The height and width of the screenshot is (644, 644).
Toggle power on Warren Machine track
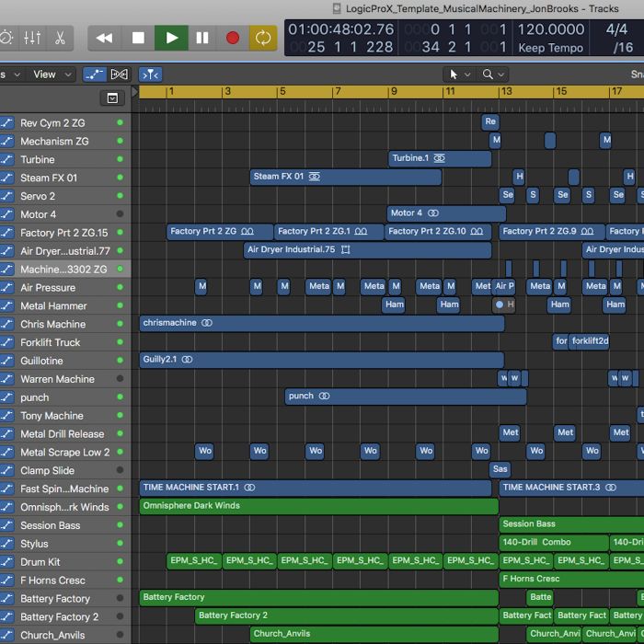click(120, 378)
